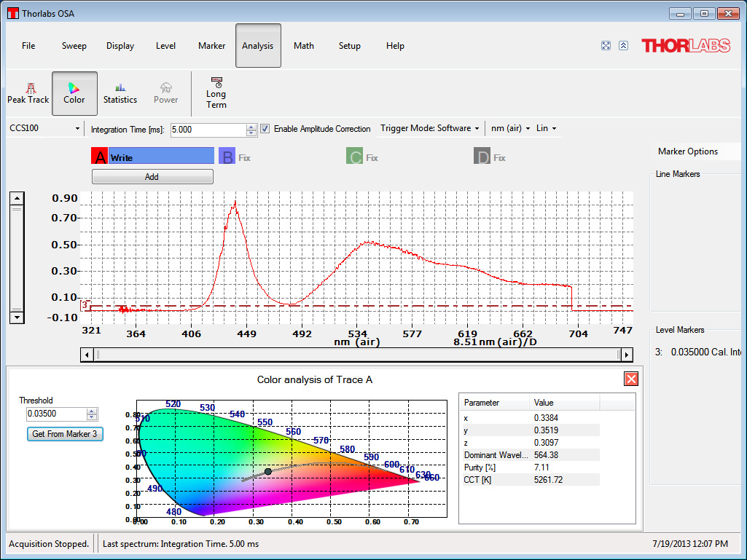The image size is (747, 560).
Task: Click the Last spectrum status bar entry
Action: click(x=181, y=544)
